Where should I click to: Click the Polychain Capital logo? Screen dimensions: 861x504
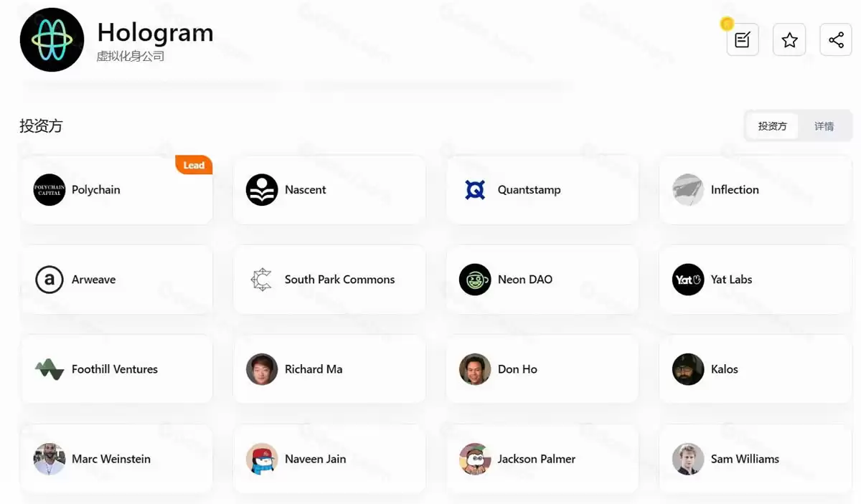[x=50, y=190]
